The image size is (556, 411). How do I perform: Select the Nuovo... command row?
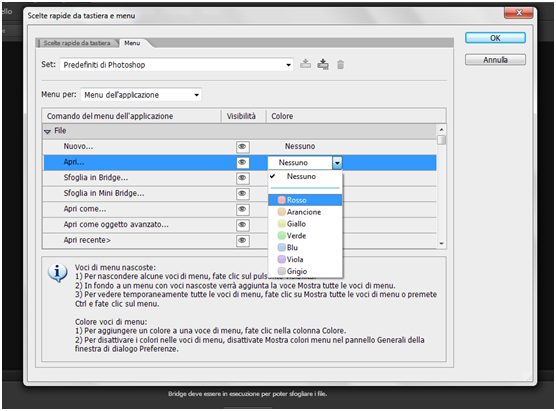coord(240,146)
